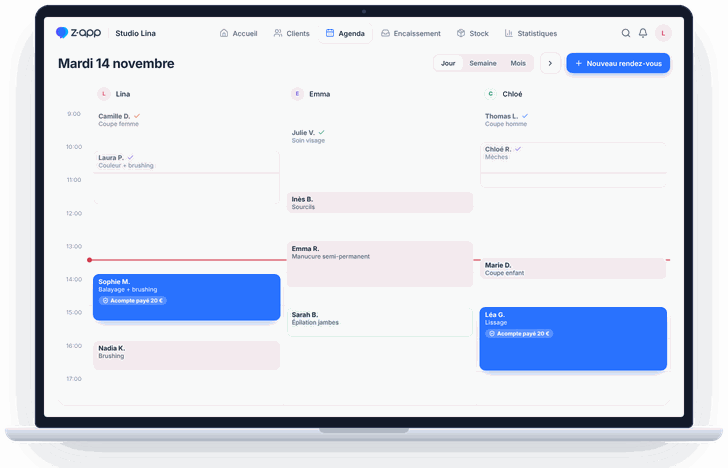Click the 17:00 time label

tap(74, 379)
